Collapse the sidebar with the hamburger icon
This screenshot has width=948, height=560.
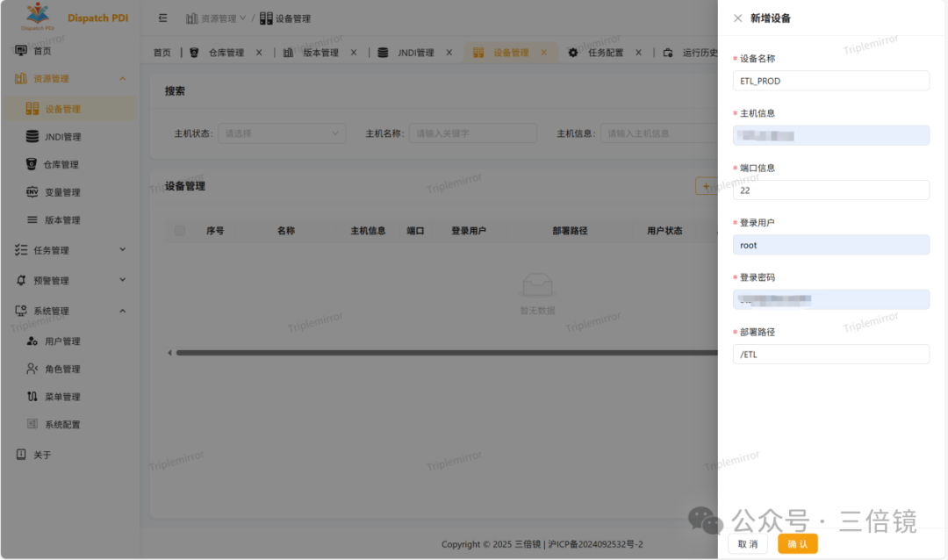click(162, 18)
